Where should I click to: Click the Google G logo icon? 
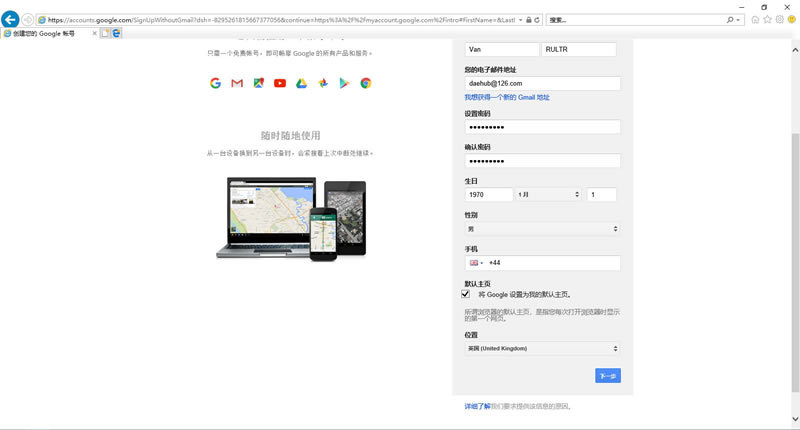(x=215, y=83)
